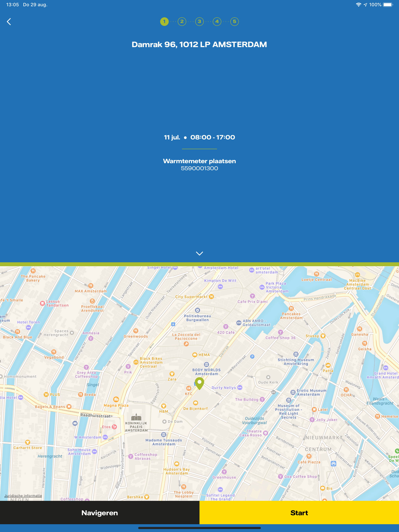
Task: Tap the Koninklijk Paleis landmark icon
Action: 136,417
